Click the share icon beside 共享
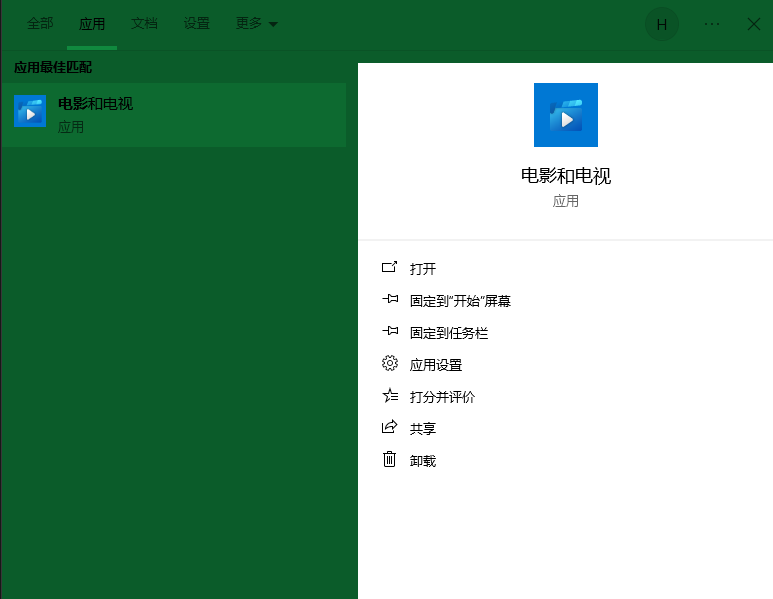Viewport: 773px width, 599px height. point(389,426)
